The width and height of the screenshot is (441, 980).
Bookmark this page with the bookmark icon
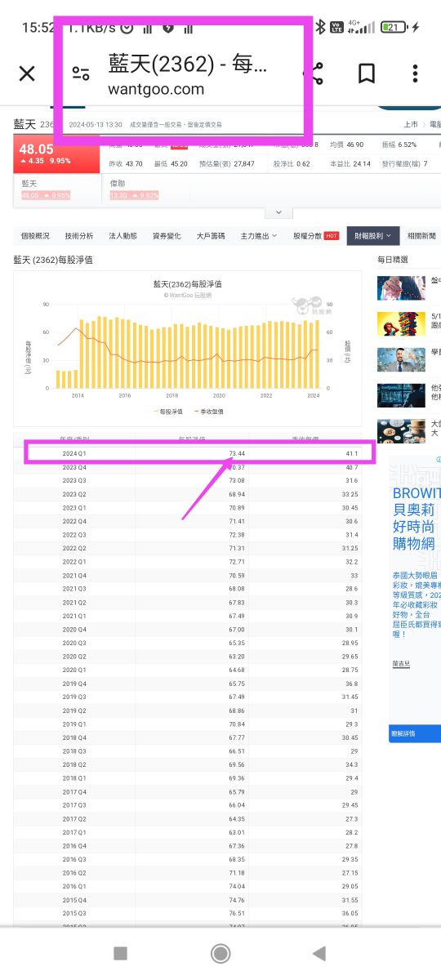367,73
